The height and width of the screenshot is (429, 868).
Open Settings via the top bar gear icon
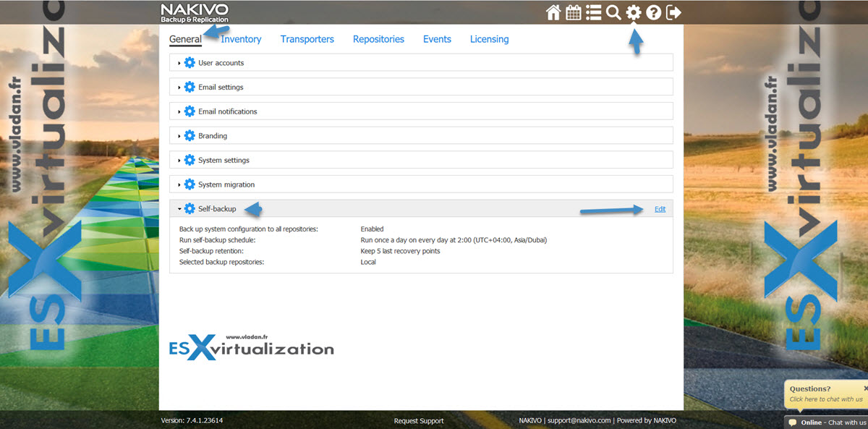(x=634, y=12)
